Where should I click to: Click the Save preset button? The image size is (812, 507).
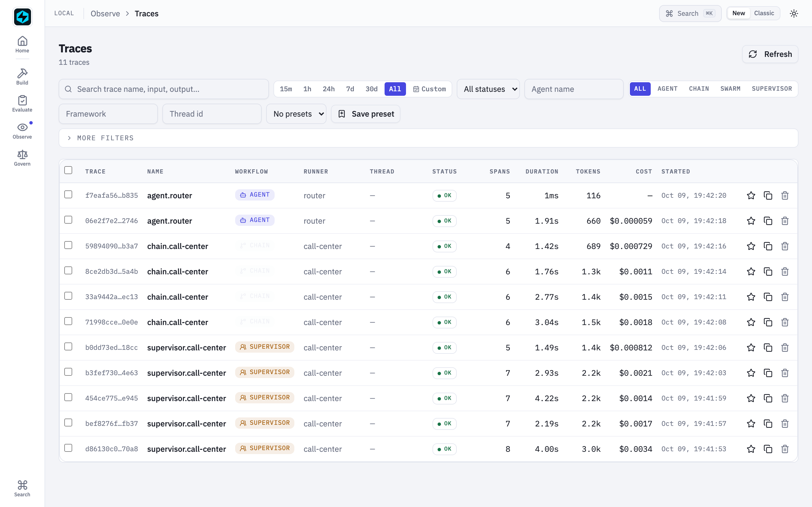(366, 114)
